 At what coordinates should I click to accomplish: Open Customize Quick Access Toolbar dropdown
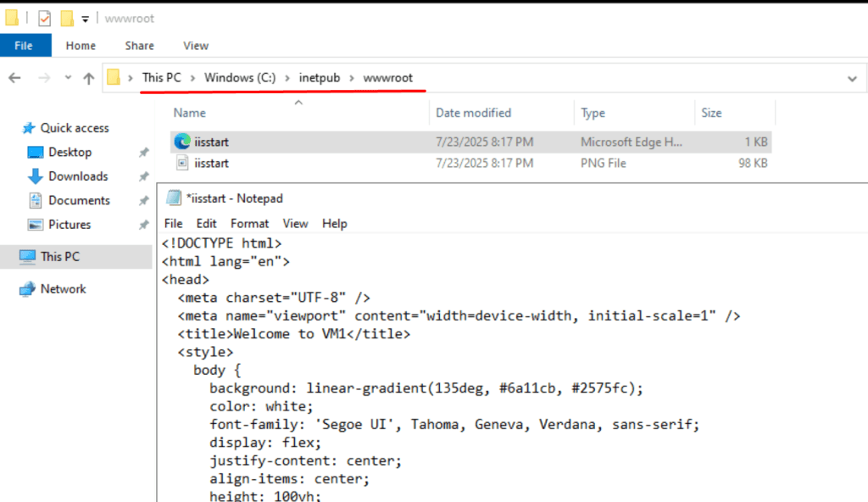pos(86,19)
